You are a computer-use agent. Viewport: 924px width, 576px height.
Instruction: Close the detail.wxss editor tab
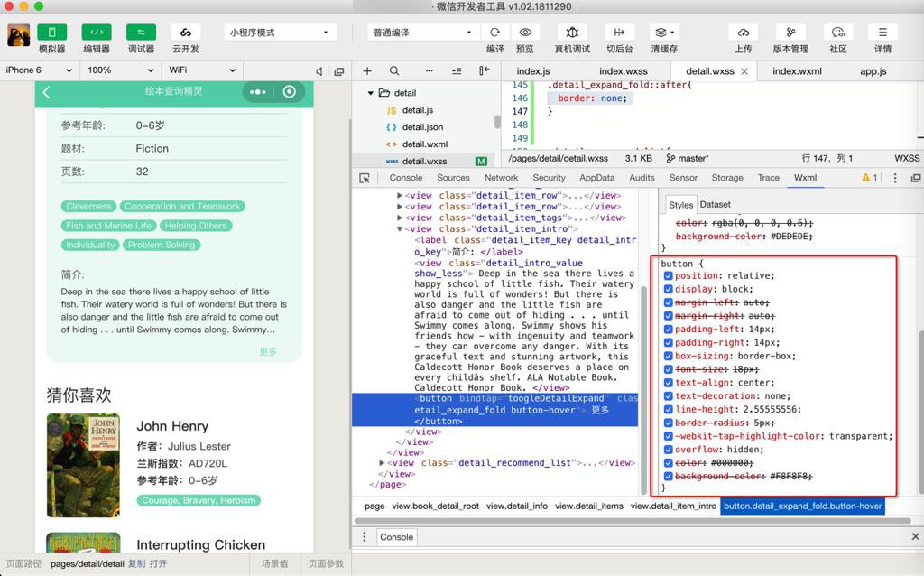[744, 71]
